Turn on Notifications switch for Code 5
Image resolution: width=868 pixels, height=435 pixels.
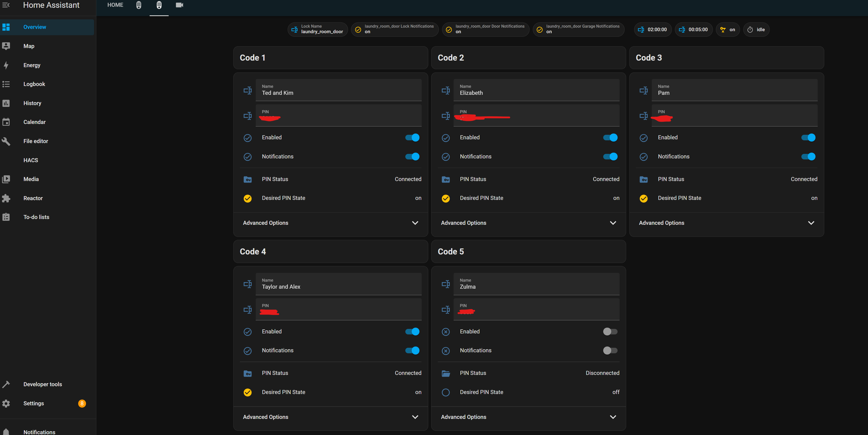coord(610,351)
